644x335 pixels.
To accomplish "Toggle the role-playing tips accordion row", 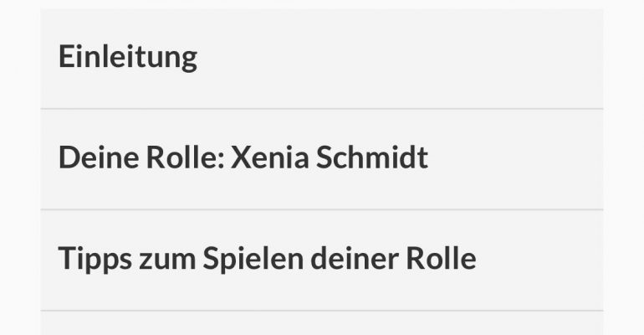I will point(322,260).
